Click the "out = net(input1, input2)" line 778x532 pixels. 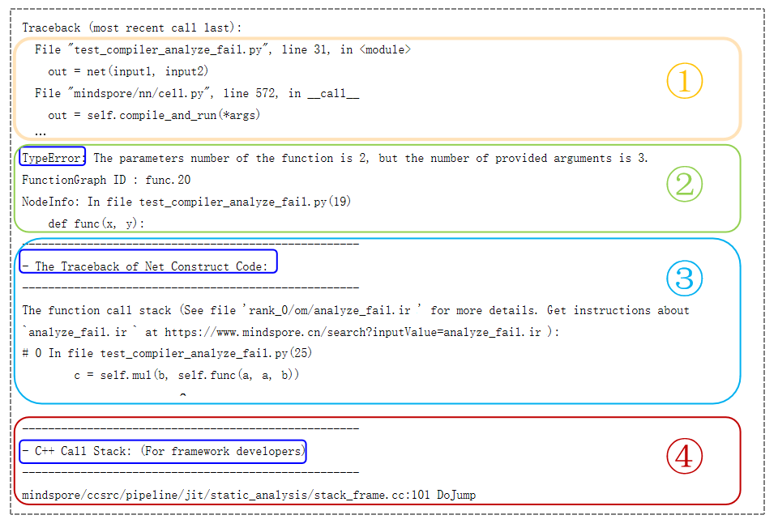(128, 71)
